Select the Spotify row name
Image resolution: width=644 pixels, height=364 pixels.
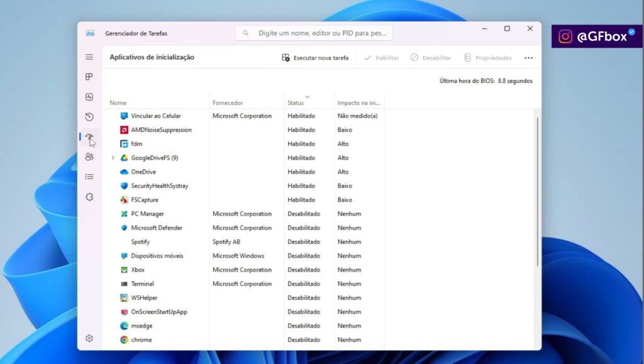[x=140, y=241]
